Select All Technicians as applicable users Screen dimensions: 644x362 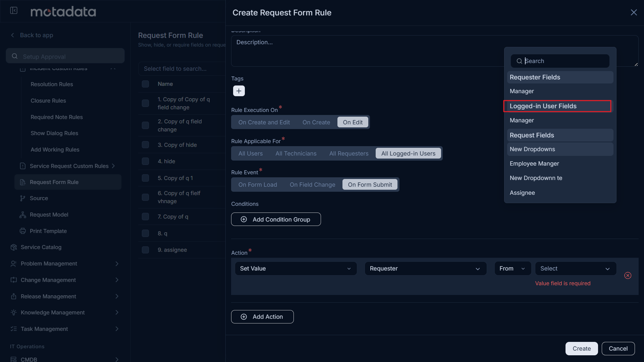(x=296, y=154)
